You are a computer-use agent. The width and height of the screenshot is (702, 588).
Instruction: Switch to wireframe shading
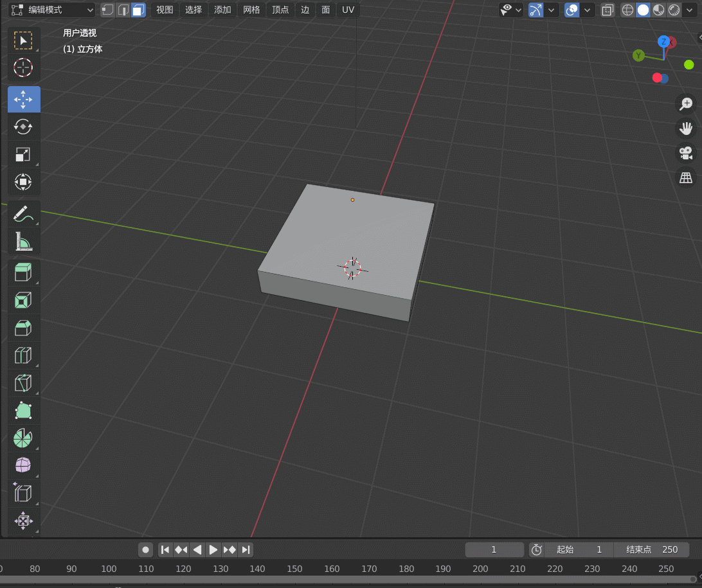click(x=627, y=10)
